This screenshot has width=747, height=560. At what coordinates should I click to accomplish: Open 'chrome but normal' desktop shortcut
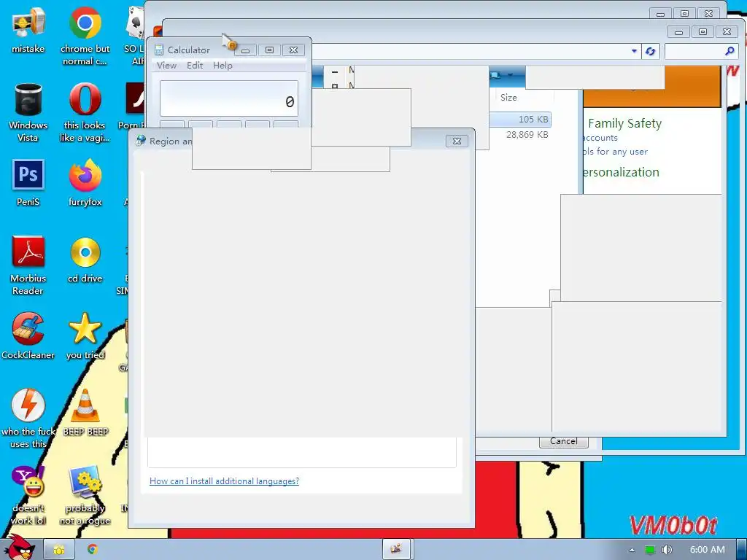pyautogui.click(x=85, y=36)
